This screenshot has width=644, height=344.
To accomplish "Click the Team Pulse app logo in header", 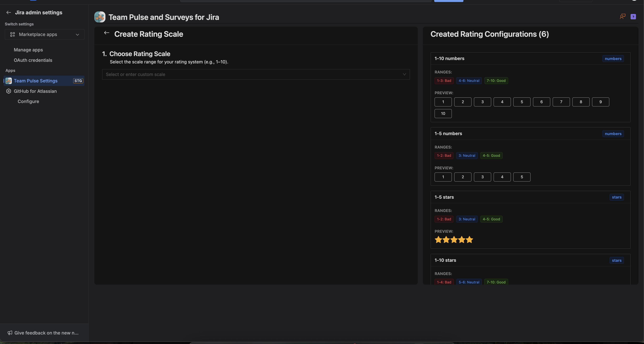I will [x=100, y=17].
